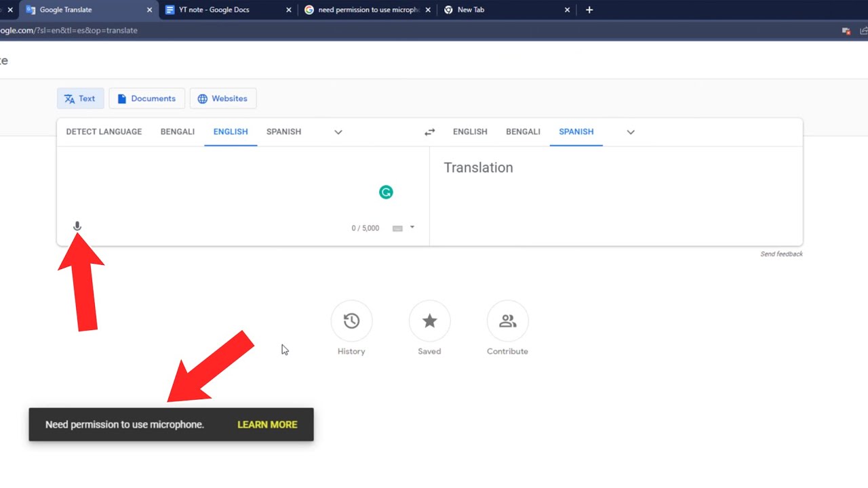Swap source and target languages
Screen dimensions: 868x488
(x=429, y=132)
